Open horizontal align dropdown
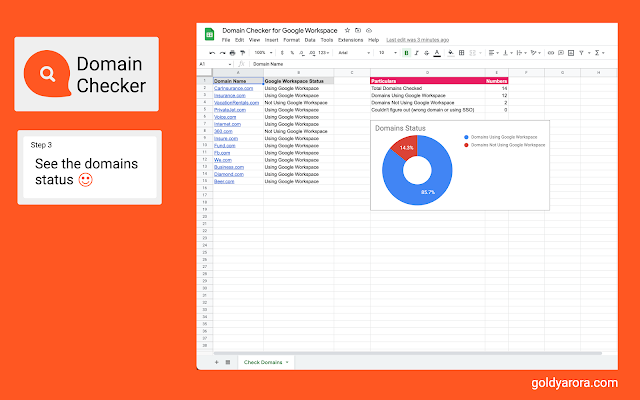640x400 pixels. pyautogui.click(x=493, y=53)
